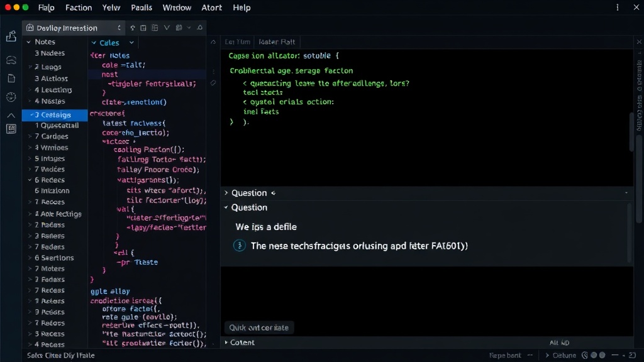644x362 pixels.
Task: Click the save disk icon in the panel toolbar
Action: [179, 28]
